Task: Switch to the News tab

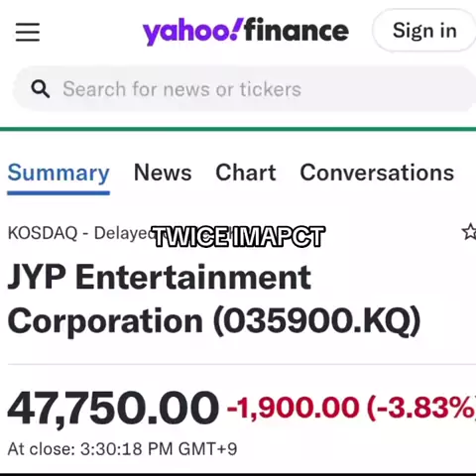Action: click(x=163, y=173)
